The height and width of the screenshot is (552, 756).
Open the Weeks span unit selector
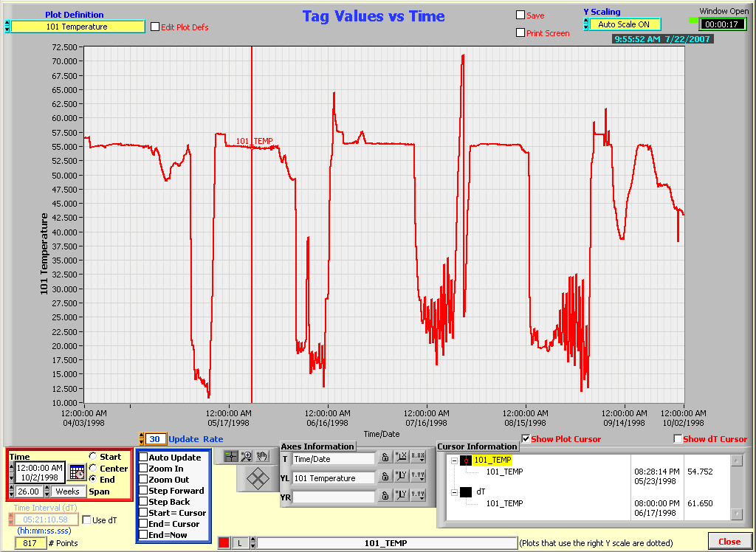coord(67,491)
